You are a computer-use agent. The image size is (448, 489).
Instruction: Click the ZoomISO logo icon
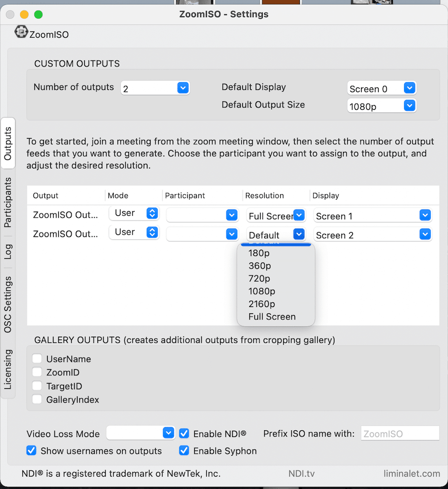[x=21, y=32]
